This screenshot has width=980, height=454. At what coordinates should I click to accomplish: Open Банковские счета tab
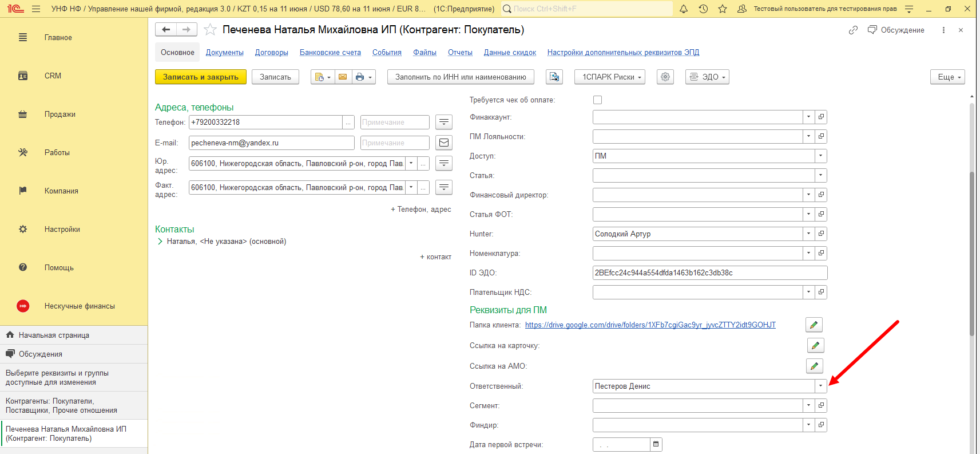coord(330,52)
